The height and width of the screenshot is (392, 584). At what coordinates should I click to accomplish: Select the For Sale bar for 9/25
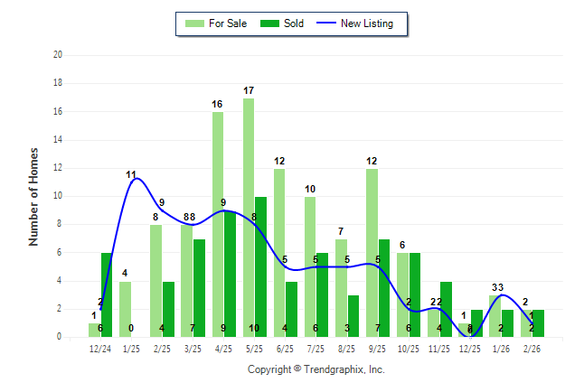[372, 252]
